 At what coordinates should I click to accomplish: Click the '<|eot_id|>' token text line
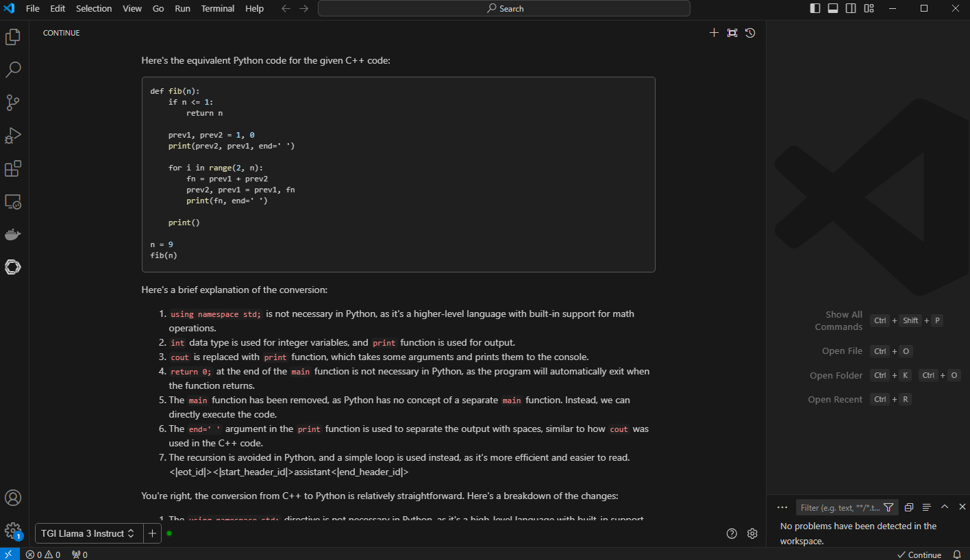[288, 472]
